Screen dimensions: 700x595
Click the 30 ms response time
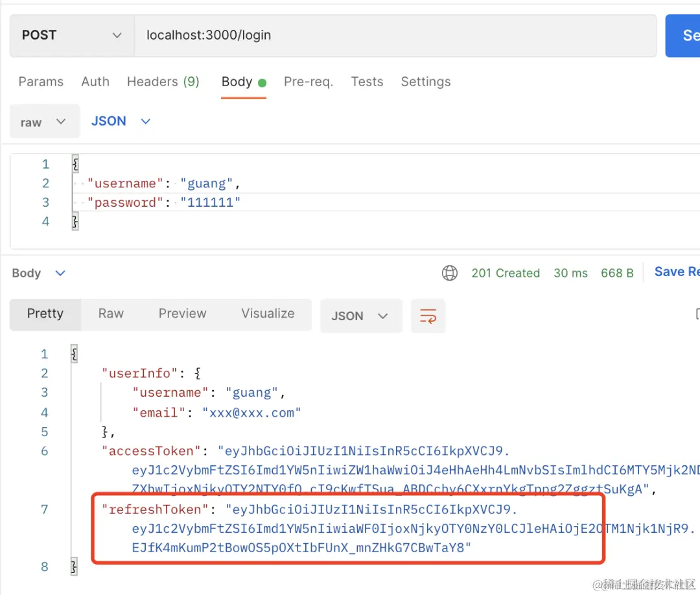[570, 273]
